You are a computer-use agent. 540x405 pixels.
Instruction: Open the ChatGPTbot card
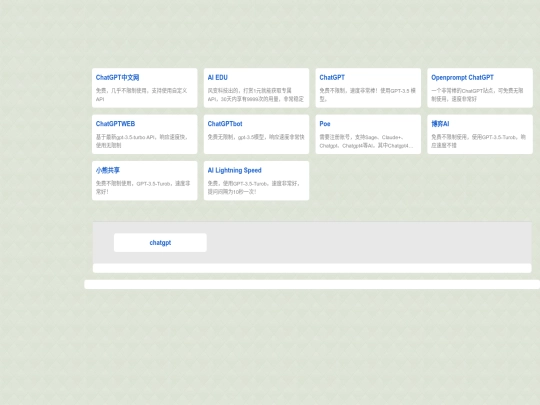tap(256, 134)
